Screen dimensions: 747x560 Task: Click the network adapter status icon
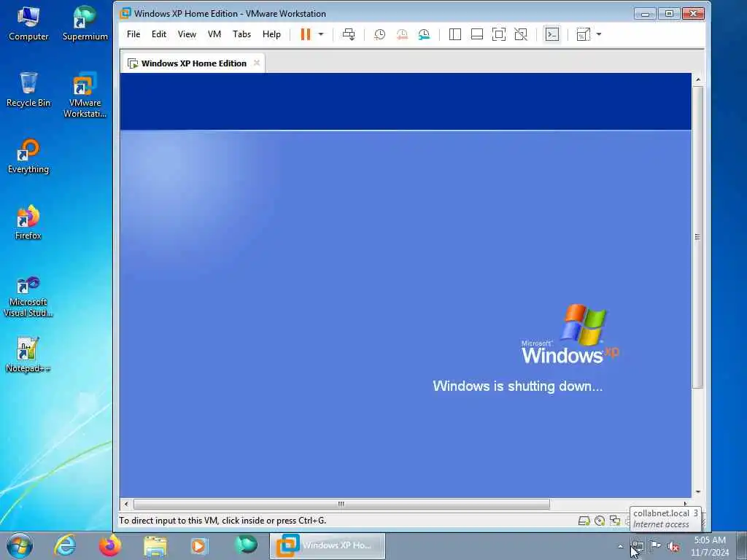point(615,521)
